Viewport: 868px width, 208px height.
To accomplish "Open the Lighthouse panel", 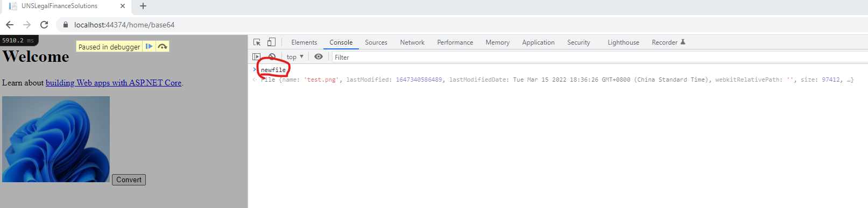I will coord(623,42).
